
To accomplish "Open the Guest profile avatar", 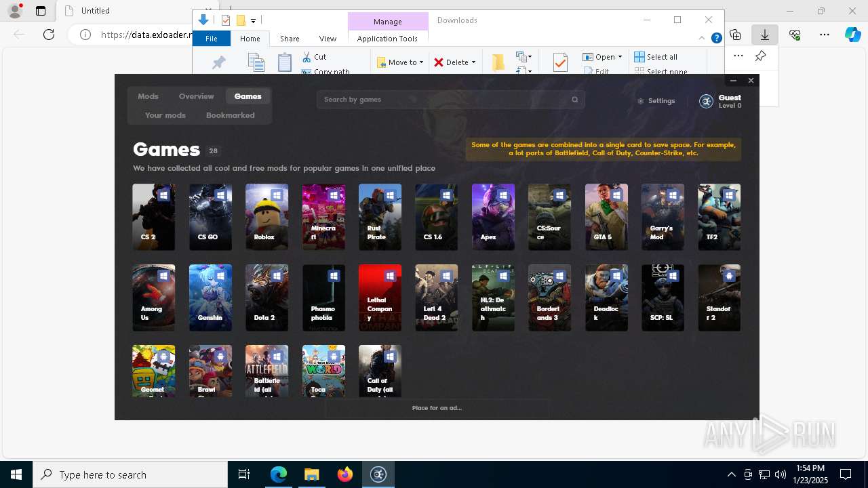I will 706,101.
